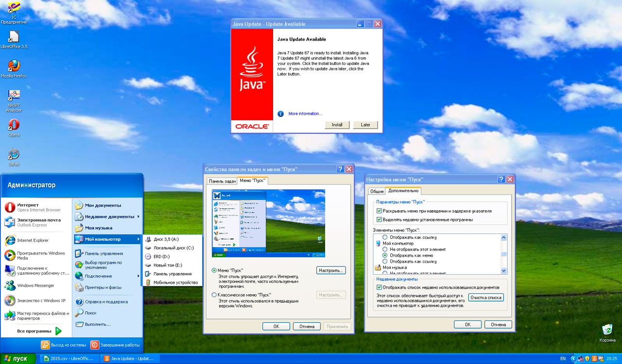The image size is (622, 364).
Task: Open the 1C Предприятие desktop shortcut
Action: click(x=14, y=13)
